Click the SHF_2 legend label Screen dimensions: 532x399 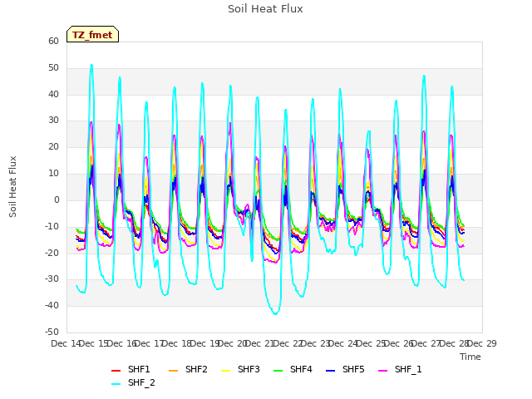tap(141, 382)
